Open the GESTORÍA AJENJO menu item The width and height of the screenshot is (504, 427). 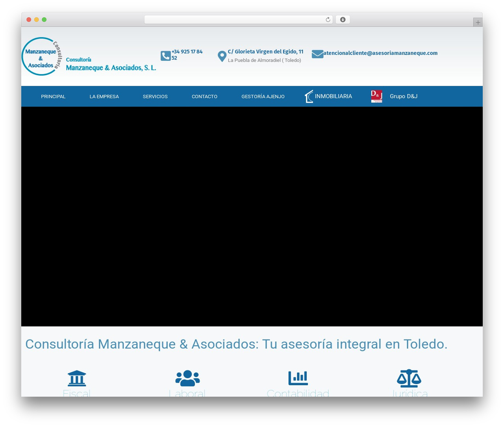[x=263, y=97]
